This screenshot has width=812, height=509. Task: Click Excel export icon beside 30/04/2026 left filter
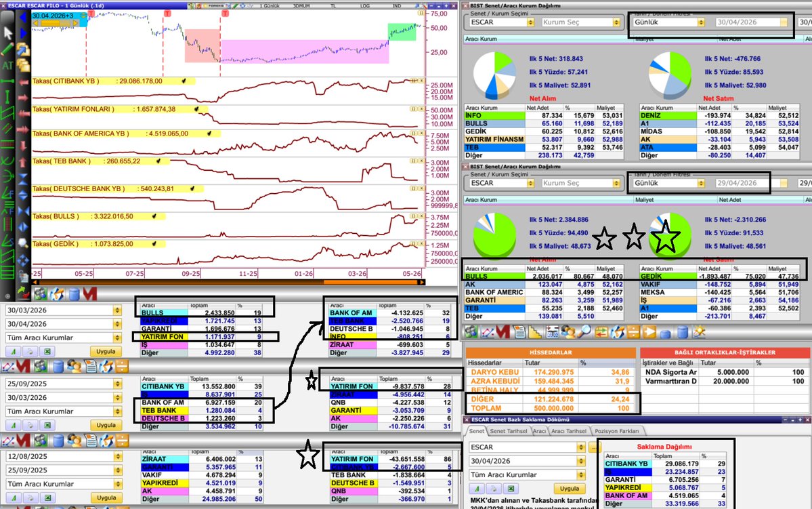pos(47,352)
